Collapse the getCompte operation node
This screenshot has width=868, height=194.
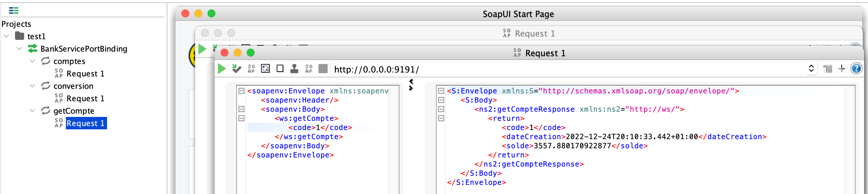point(32,111)
